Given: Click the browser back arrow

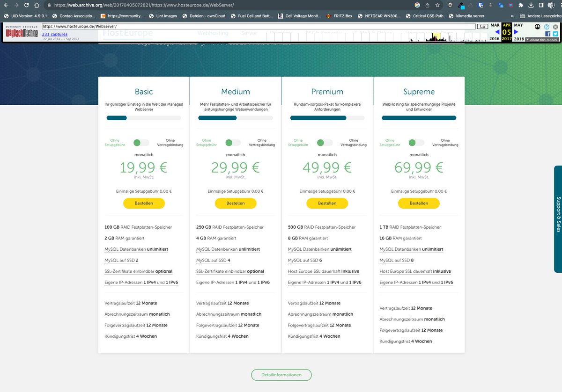Looking at the screenshot, I should click(6, 5).
